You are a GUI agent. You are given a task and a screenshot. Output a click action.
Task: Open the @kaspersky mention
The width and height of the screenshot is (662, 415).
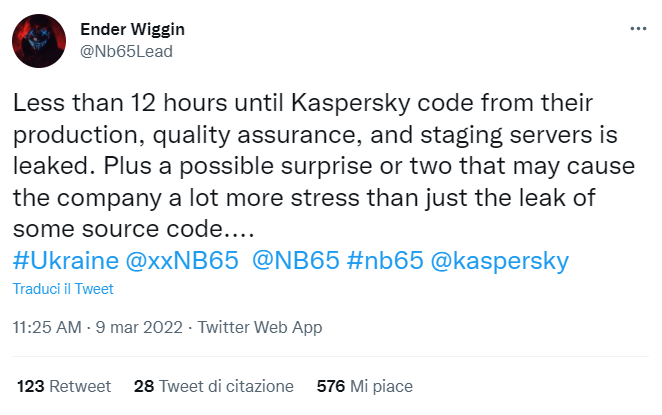tap(501, 261)
